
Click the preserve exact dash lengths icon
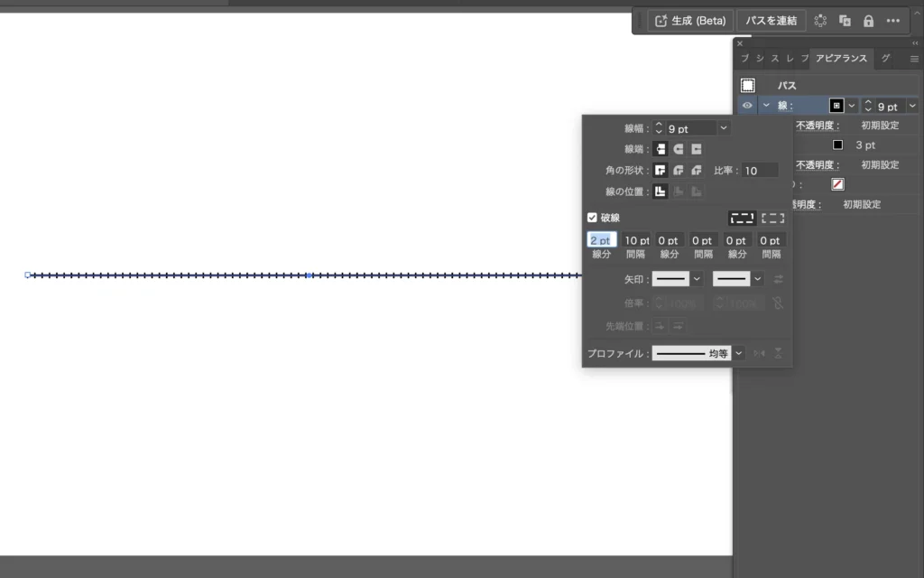pyautogui.click(x=742, y=218)
